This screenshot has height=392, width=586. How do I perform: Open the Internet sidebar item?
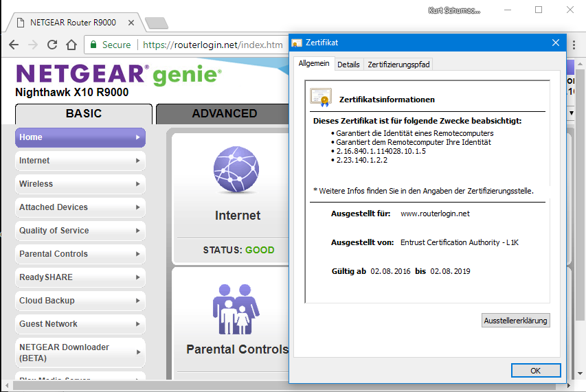pos(80,161)
